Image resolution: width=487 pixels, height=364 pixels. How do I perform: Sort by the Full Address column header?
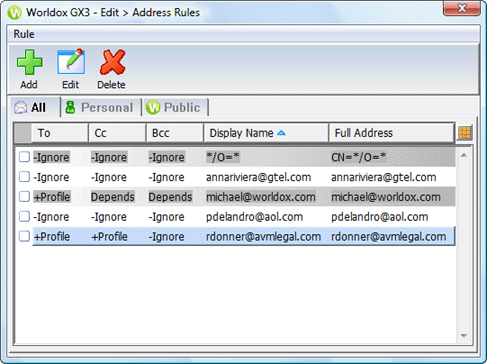coord(392,133)
